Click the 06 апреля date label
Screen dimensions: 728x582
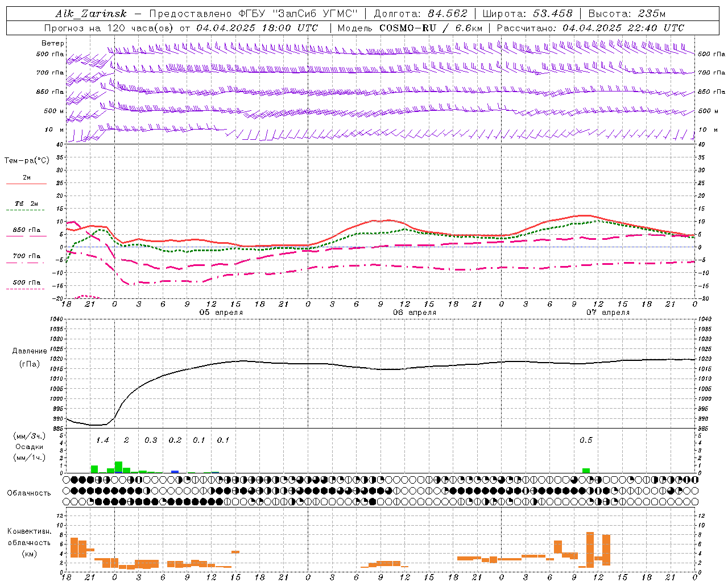(415, 313)
